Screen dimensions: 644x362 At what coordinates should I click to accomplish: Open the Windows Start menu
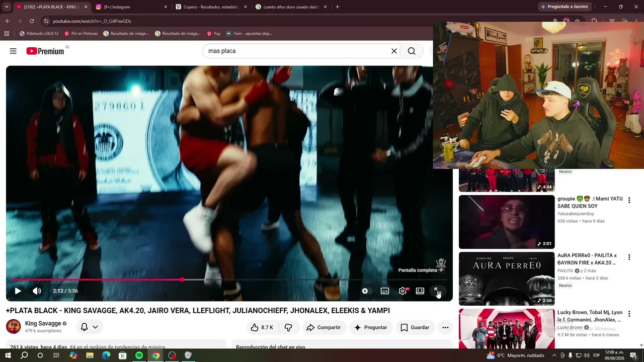(8, 355)
